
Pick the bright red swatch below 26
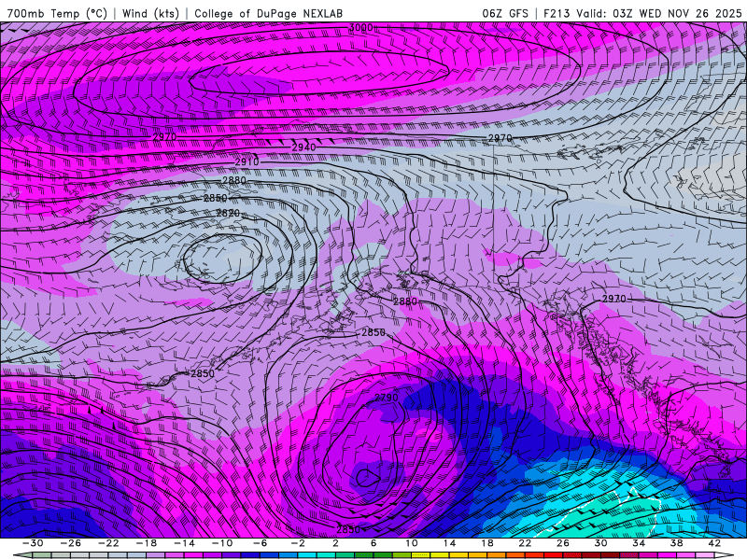tap(554, 555)
